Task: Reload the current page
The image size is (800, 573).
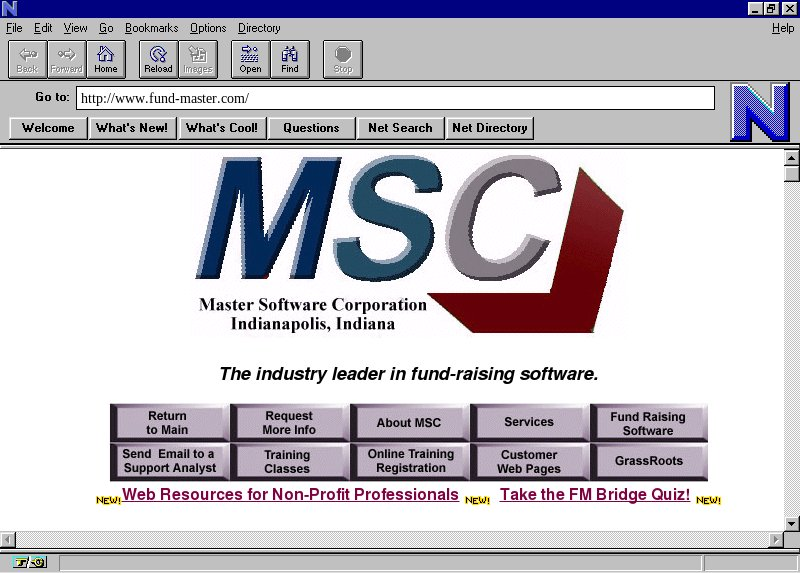Action: [158, 59]
